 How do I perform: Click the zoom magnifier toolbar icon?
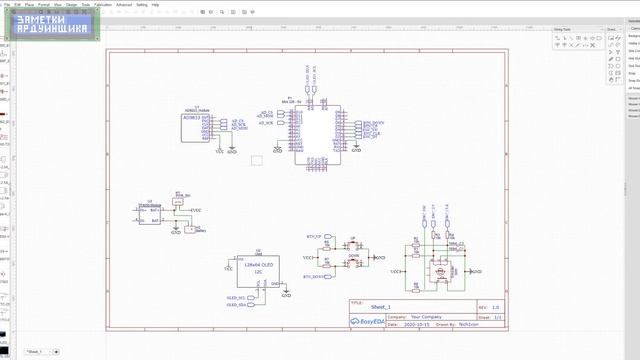(x=222, y=12)
